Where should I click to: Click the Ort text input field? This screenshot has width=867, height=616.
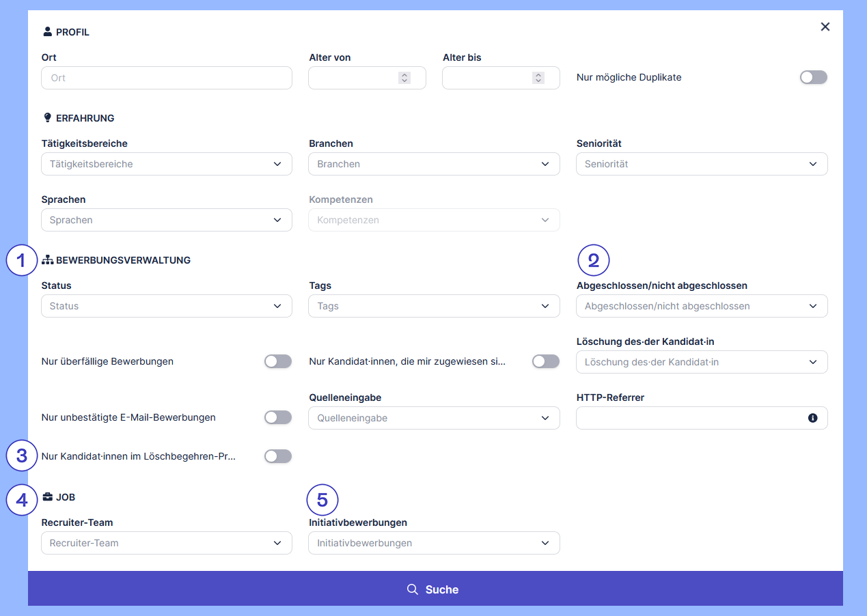(166, 78)
